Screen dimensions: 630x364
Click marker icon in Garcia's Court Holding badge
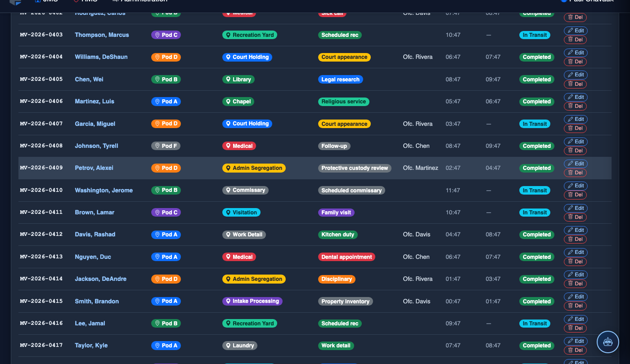tap(228, 124)
